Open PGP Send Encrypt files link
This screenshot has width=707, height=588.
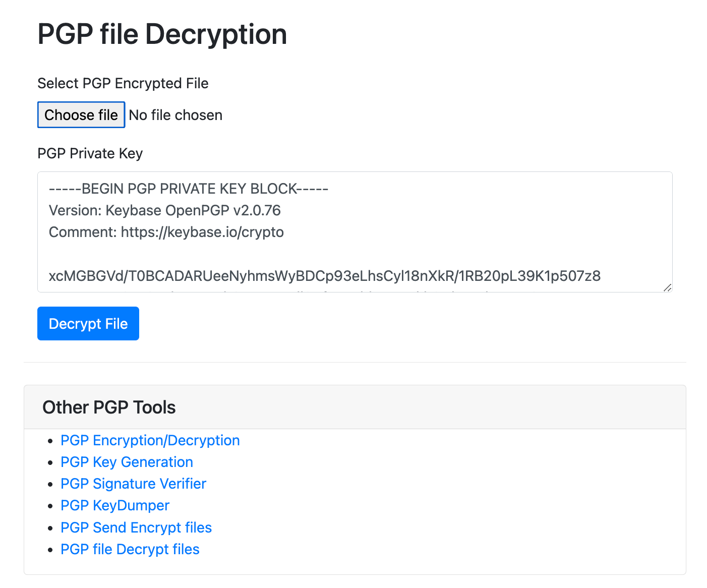(136, 527)
